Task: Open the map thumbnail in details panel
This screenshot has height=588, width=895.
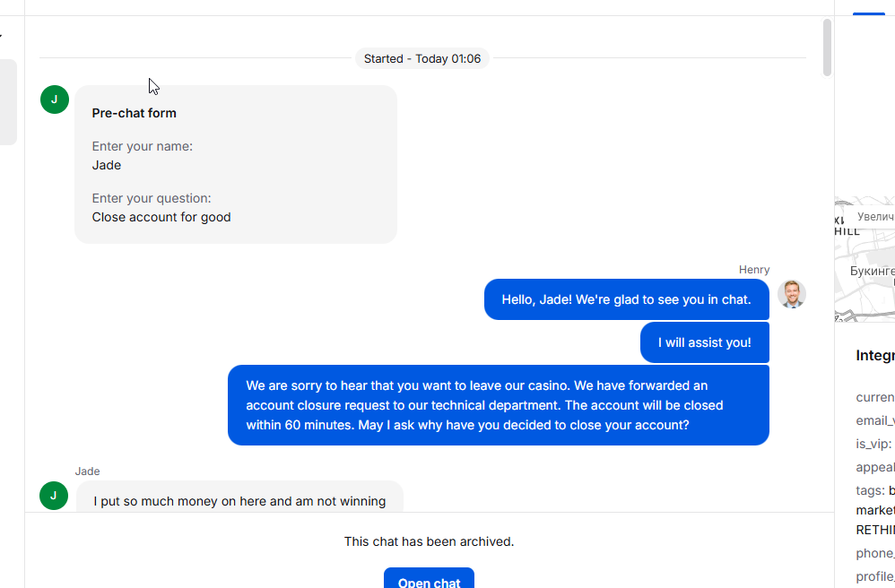Action: (865, 260)
